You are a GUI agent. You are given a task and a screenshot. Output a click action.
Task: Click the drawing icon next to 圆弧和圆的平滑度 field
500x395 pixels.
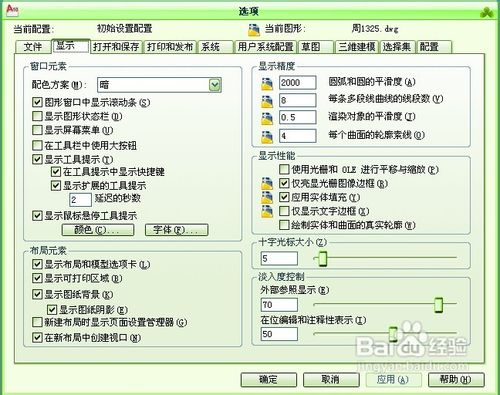click(x=267, y=83)
